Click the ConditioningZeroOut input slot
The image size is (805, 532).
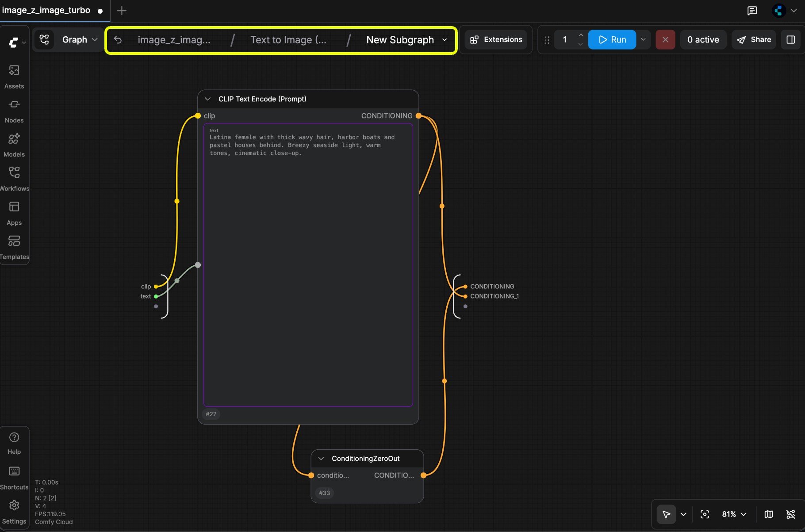(311, 475)
